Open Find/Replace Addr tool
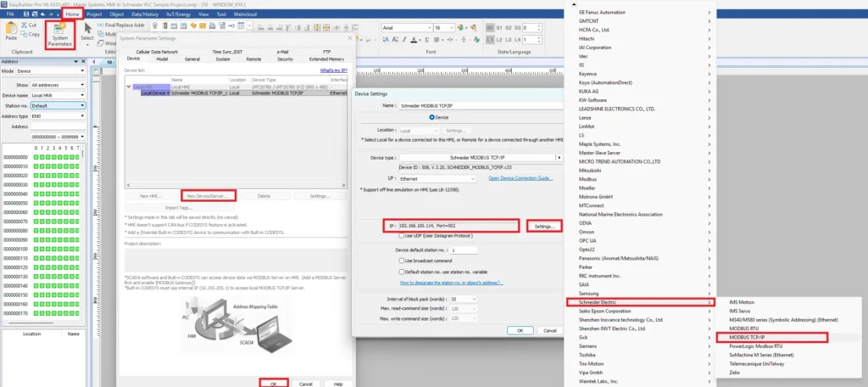 click(x=120, y=25)
